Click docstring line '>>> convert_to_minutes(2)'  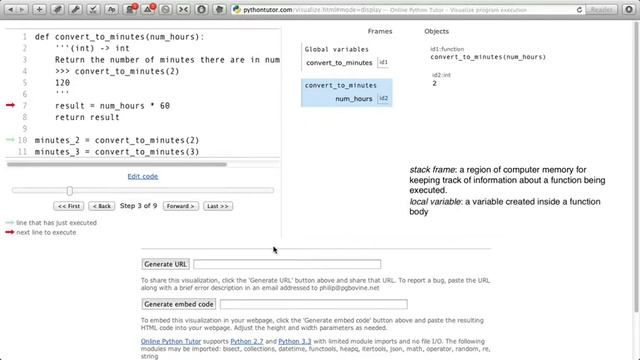pyautogui.click(x=117, y=71)
